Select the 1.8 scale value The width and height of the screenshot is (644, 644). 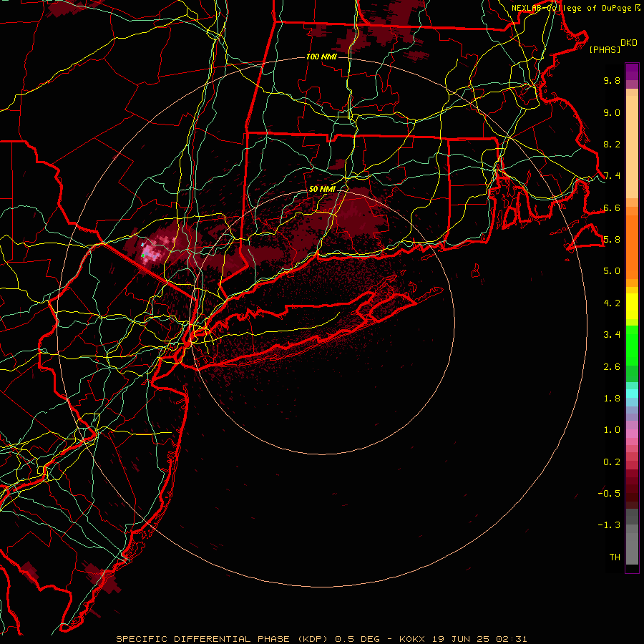pyautogui.click(x=612, y=399)
